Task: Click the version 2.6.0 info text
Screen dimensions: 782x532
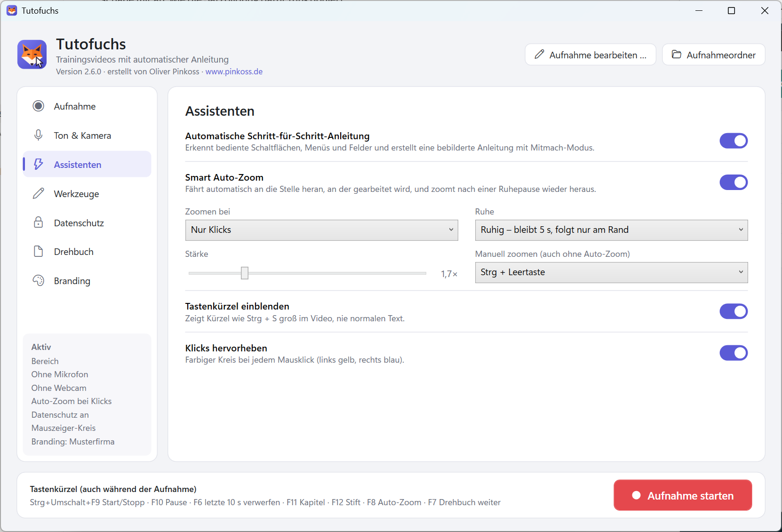Action: click(x=128, y=71)
